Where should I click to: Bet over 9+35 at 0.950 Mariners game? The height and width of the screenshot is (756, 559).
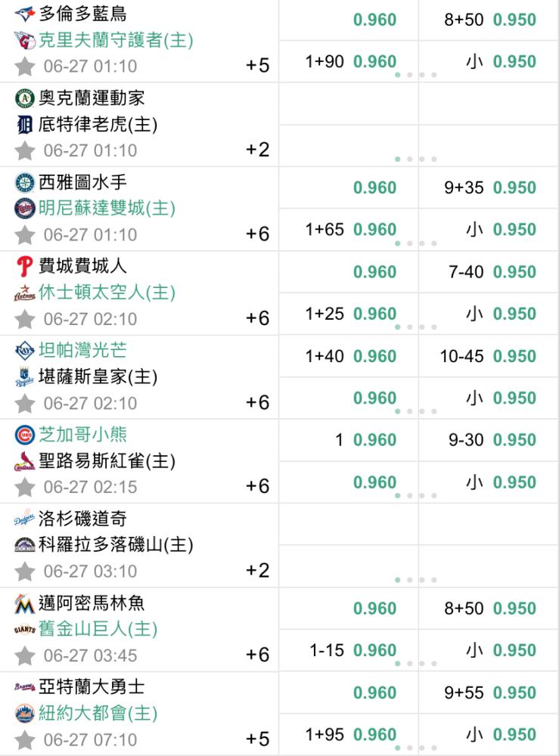(489, 187)
